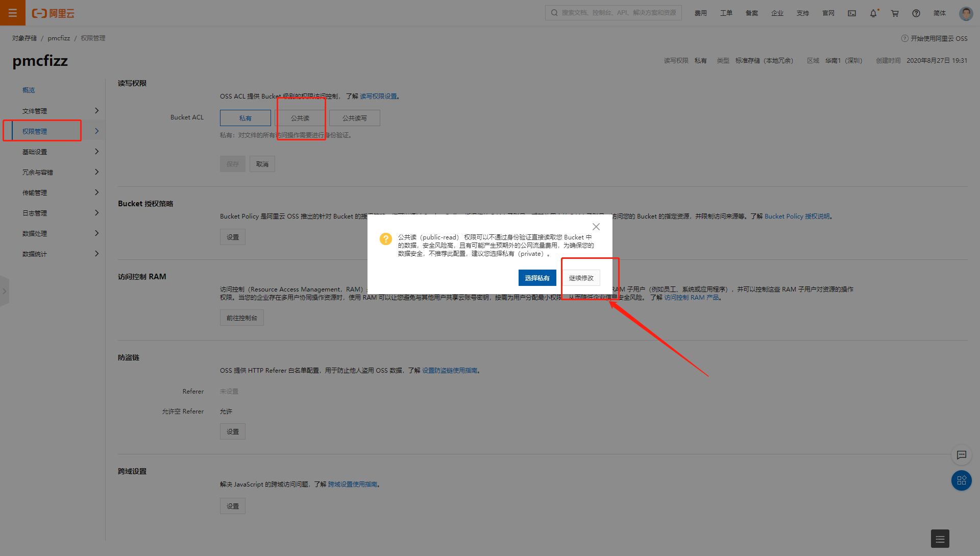The width and height of the screenshot is (980, 556).
Task: Click 设置 under 防盗链
Action: click(233, 431)
